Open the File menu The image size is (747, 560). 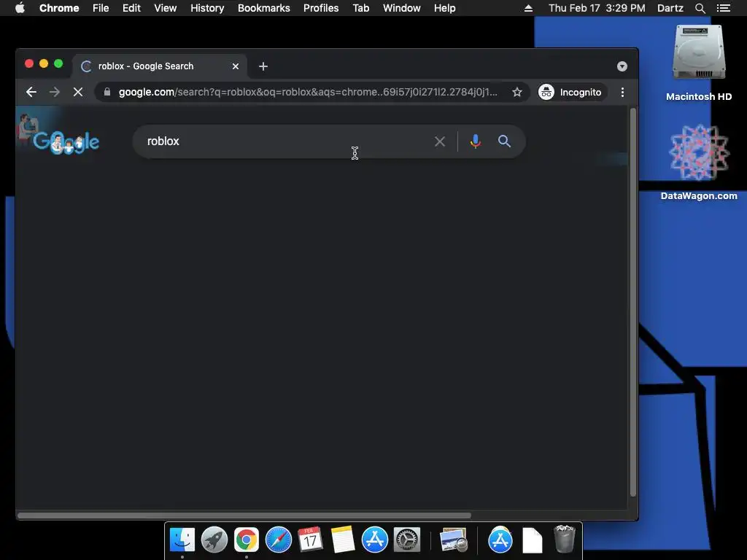point(101,8)
